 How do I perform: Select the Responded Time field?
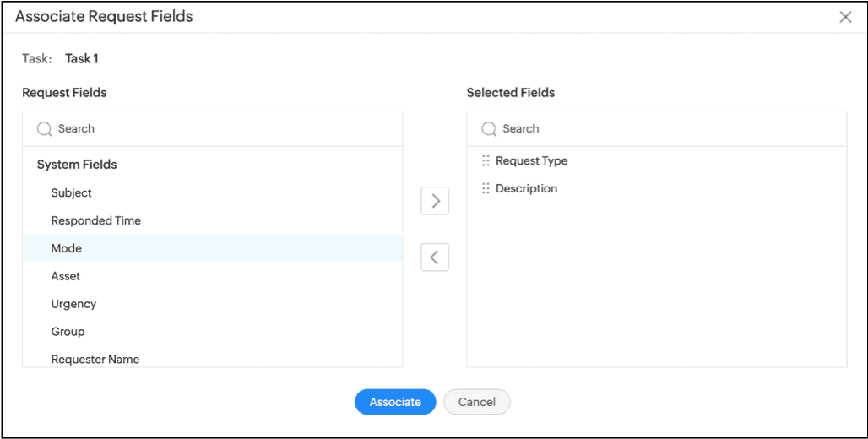click(x=96, y=221)
